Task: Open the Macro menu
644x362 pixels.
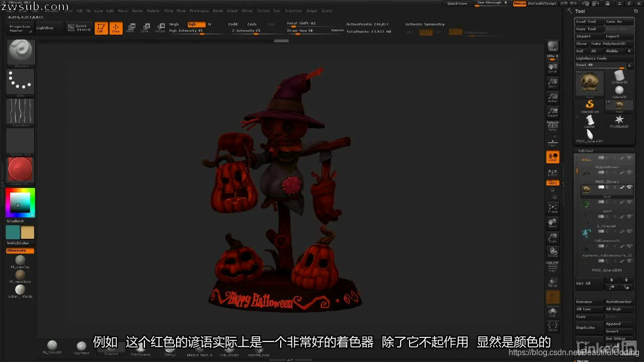Action: point(123,11)
